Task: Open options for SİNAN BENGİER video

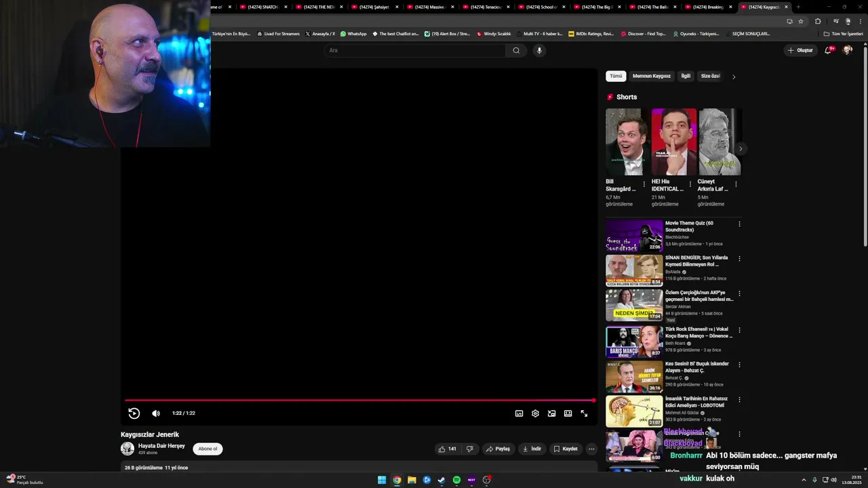Action: 739,258
